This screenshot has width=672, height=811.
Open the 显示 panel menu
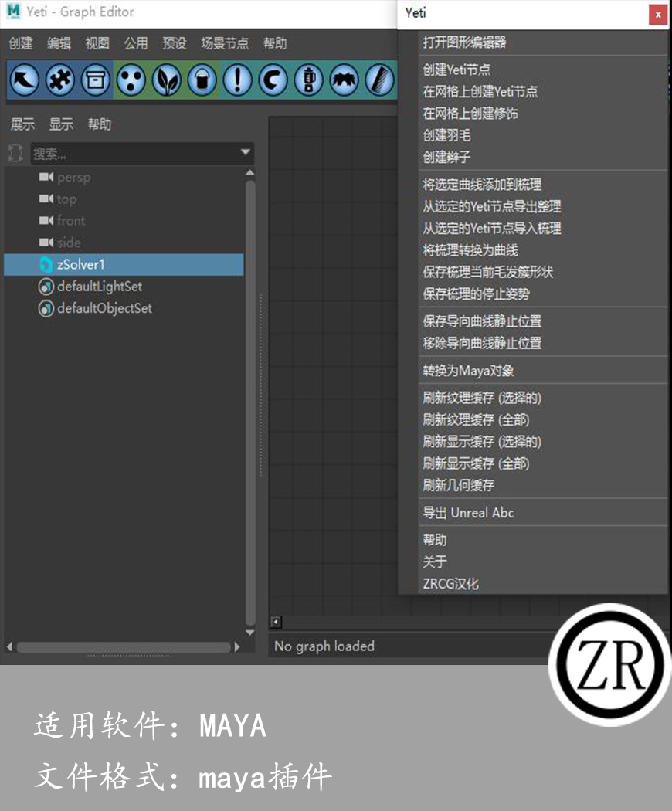61,124
